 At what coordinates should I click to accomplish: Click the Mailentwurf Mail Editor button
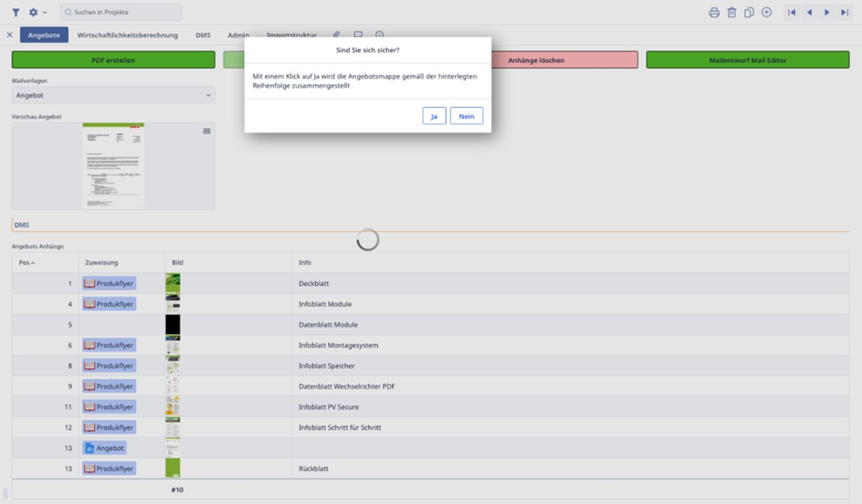pyautogui.click(x=747, y=60)
